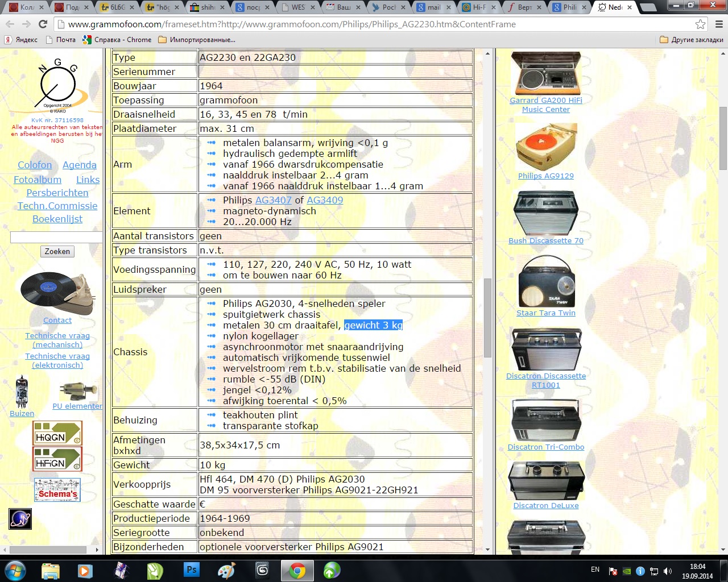Click the gramophone Contact image
The width and height of the screenshot is (728, 582).
coord(57,293)
